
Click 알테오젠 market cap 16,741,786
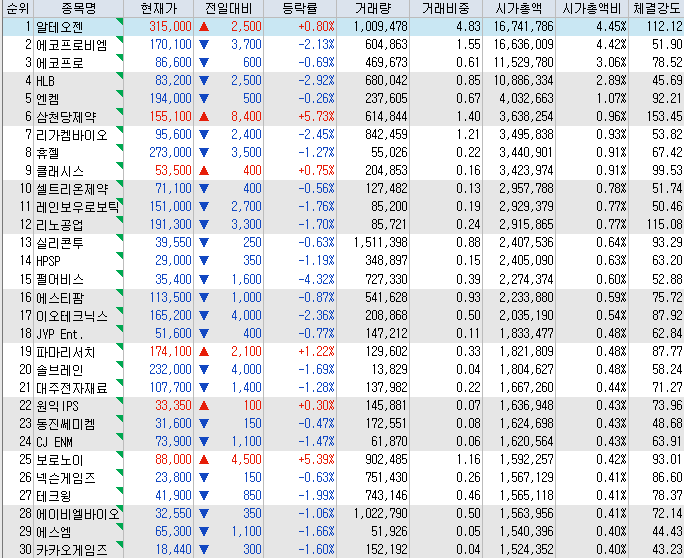click(523, 26)
